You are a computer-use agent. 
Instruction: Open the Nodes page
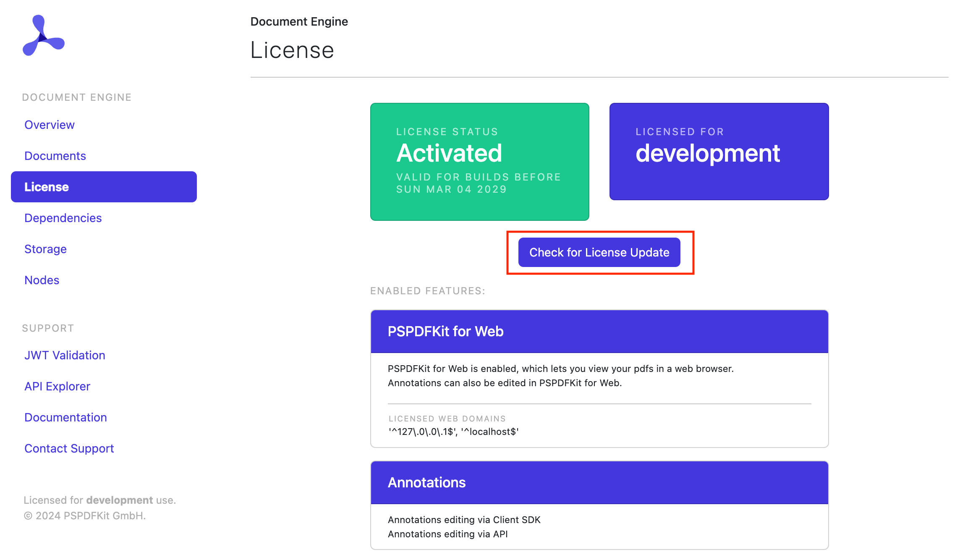tap(42, 280)
